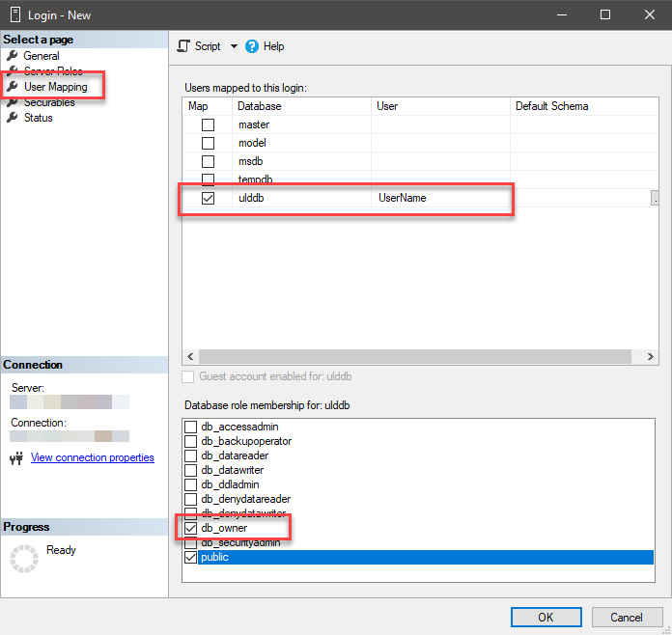
Task: Uncheck the Map box for ulddb
Action: coord(208,198)
